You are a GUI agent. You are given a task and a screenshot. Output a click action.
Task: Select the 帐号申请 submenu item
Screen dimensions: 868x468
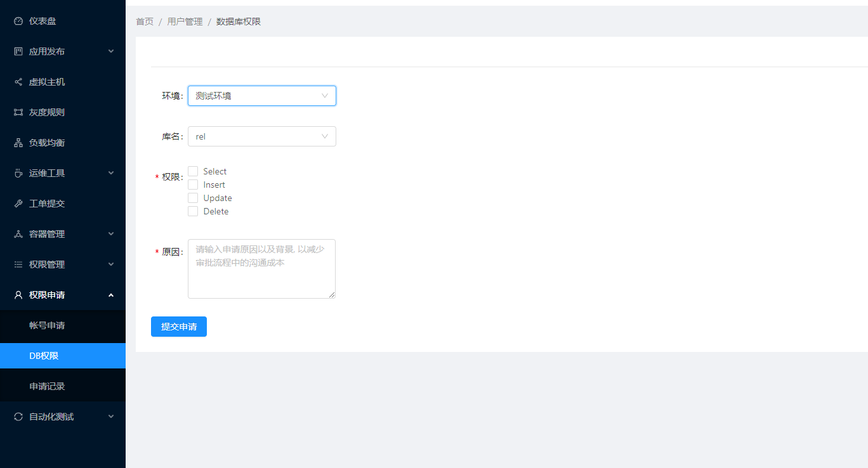pos(63,325)
